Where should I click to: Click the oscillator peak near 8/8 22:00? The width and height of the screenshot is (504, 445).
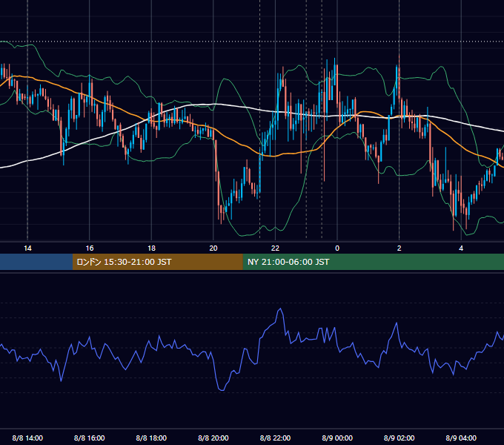click(280, 309)
